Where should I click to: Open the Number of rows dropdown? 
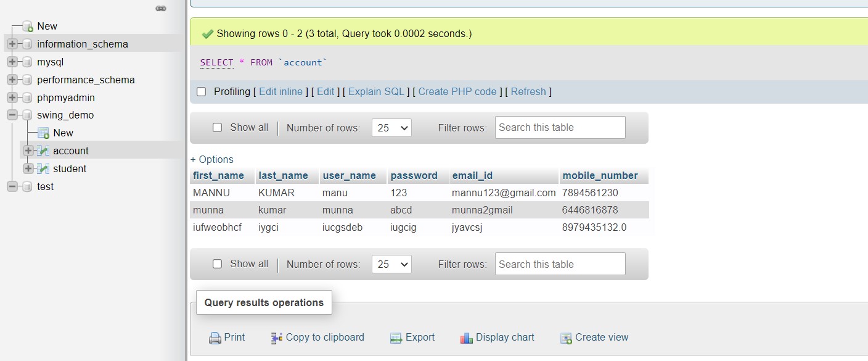[391, 127]
